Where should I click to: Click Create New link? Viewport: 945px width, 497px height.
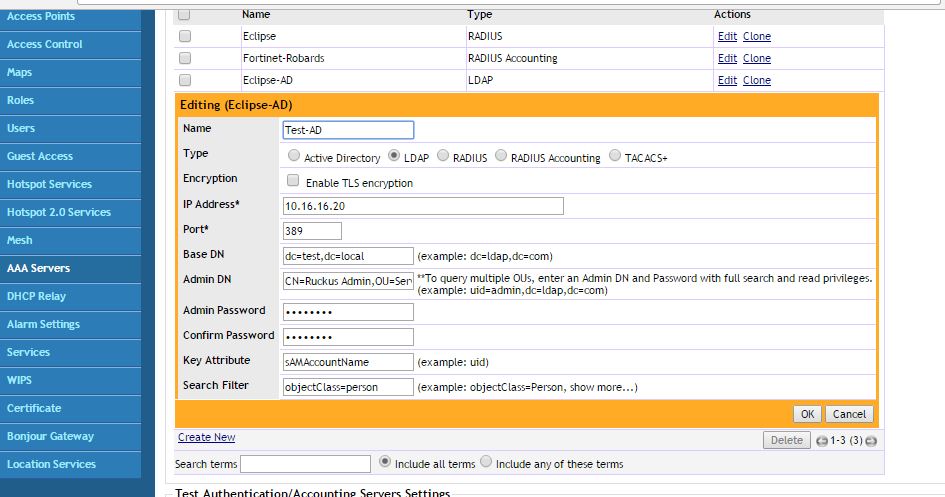206,437
